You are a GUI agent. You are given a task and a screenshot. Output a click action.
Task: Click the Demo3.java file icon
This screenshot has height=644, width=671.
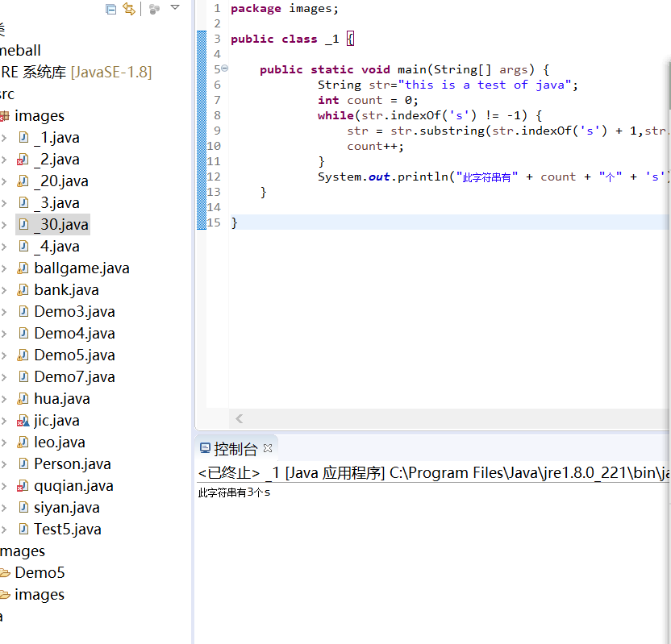24,311
